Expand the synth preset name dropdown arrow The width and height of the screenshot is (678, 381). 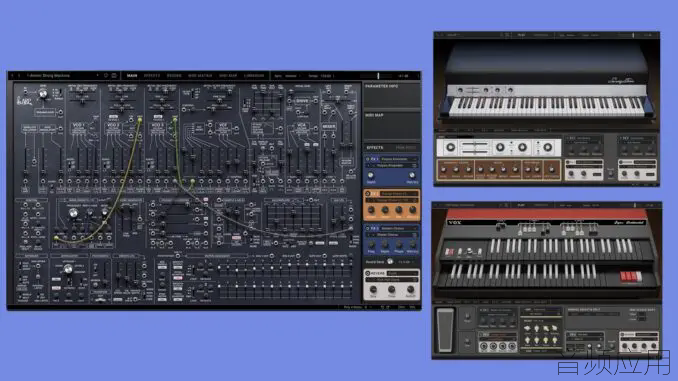click(x=97, y=75)
